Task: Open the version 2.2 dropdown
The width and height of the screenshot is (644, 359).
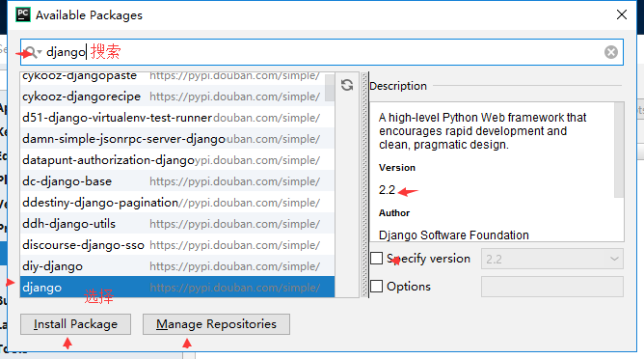Action: click(552, 259)
